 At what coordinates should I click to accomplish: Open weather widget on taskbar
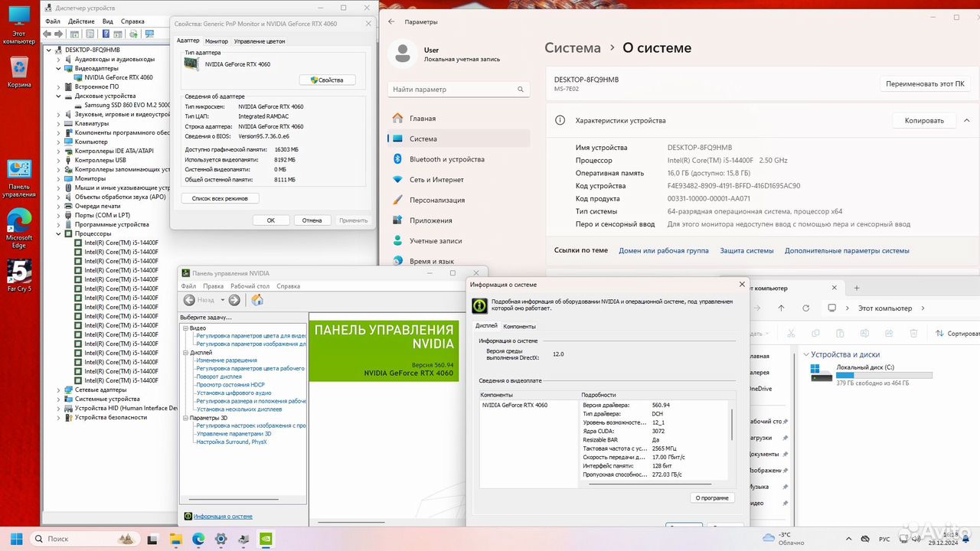[x=783, y=539]
